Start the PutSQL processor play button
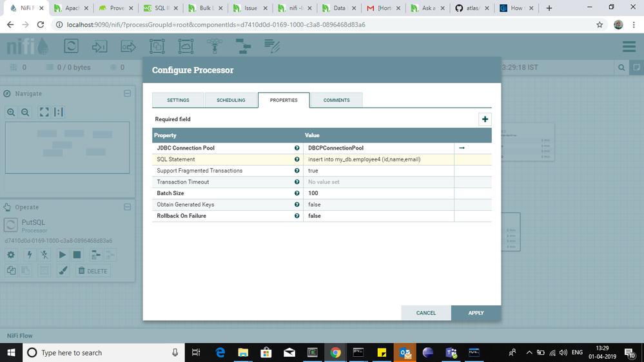 (62, 255)
